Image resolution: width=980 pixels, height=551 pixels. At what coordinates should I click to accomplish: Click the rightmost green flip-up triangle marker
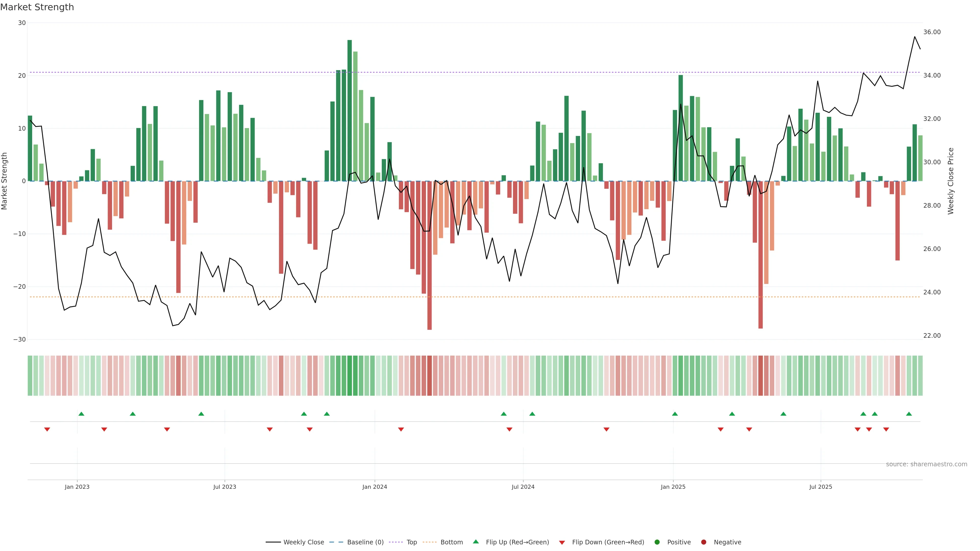(909, 414)
